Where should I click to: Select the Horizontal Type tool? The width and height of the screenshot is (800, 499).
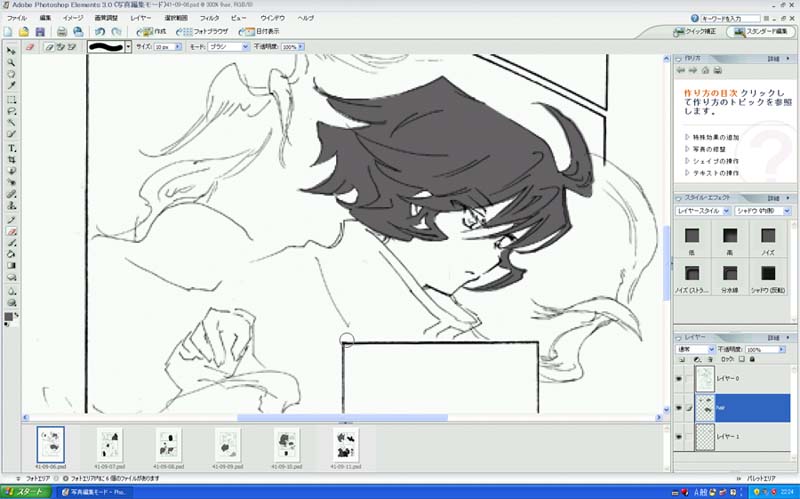pyautogui.click(x=11, y=148)
